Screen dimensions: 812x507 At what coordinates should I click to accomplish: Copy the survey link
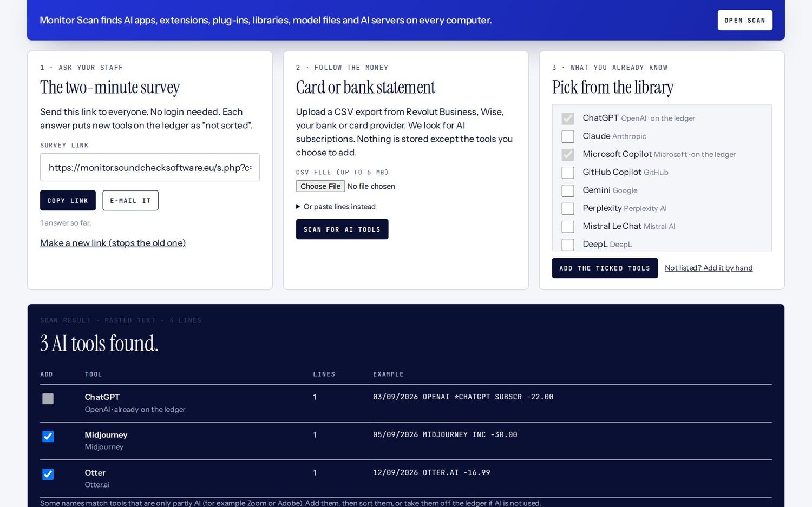coord(68,200)
